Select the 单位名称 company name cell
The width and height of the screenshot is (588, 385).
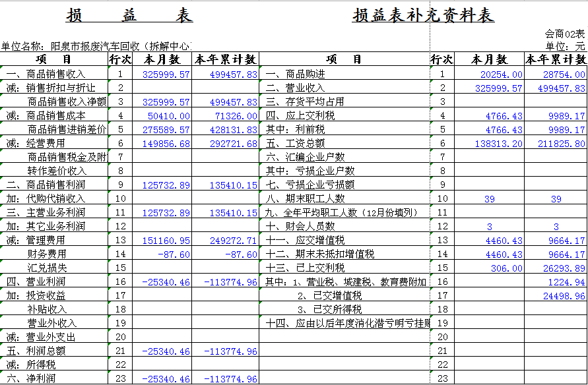point(96,46)
